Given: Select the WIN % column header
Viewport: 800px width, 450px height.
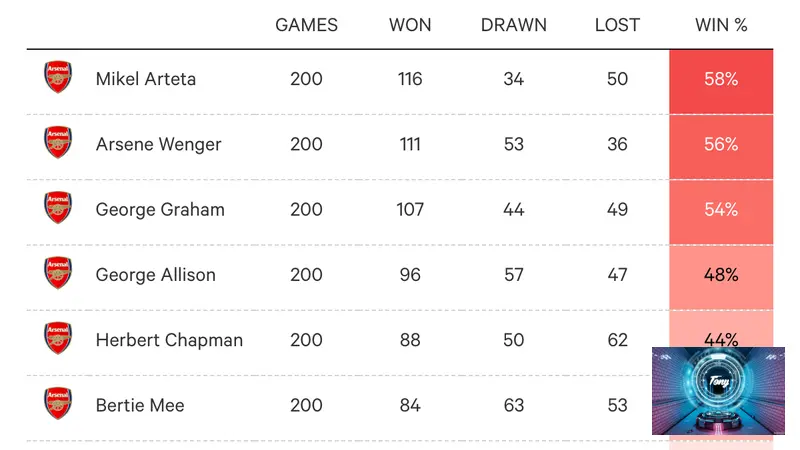Looking at the screenshot, I should 721,25.
